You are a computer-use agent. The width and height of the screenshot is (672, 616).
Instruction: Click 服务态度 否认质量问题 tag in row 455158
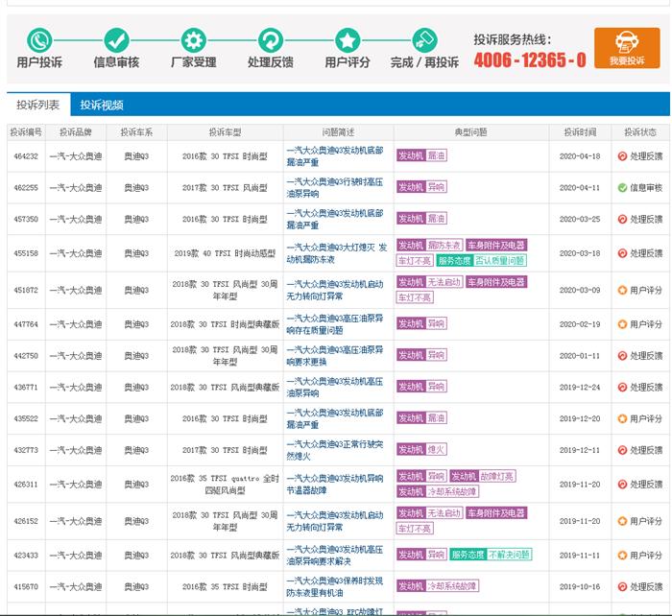coord(482,260)
